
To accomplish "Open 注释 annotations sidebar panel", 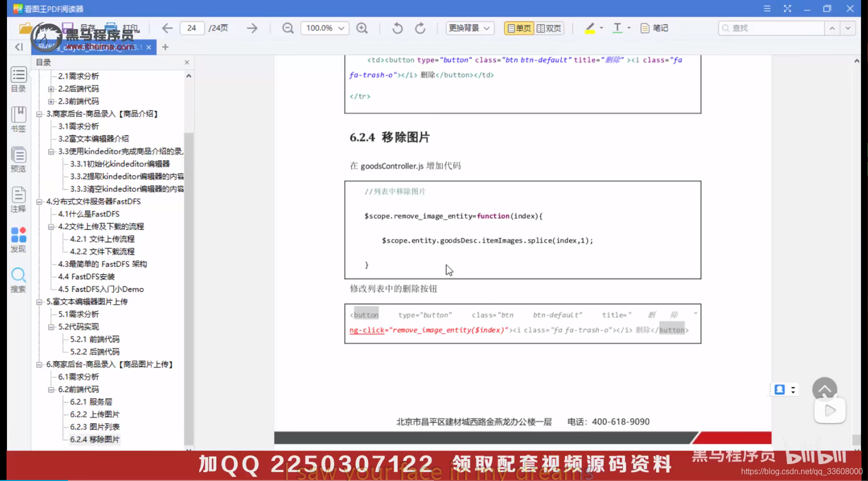I will (18, 200).
